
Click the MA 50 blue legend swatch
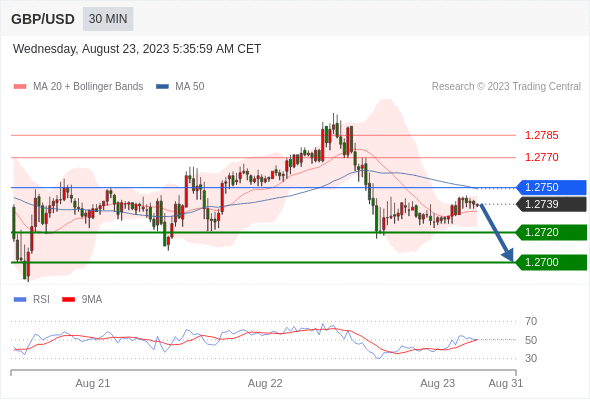162,87
